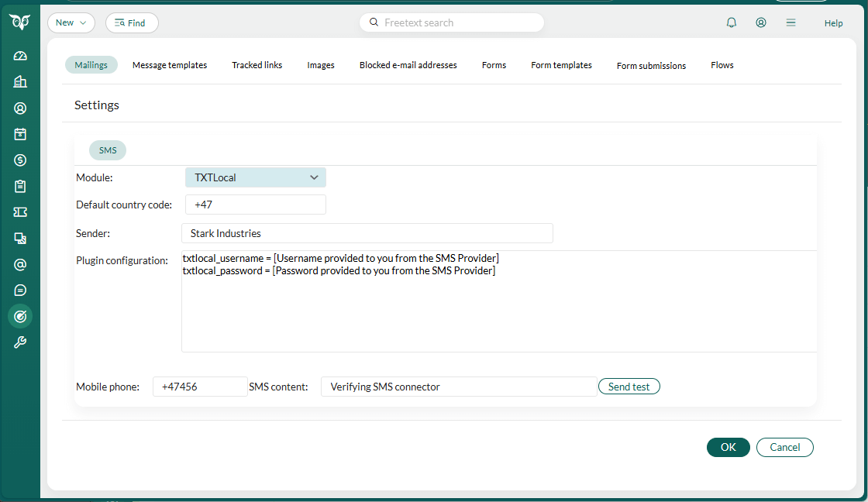Open contacts via the person icon
The height and width of the screenshot is (502, 868).
(20, 108)
